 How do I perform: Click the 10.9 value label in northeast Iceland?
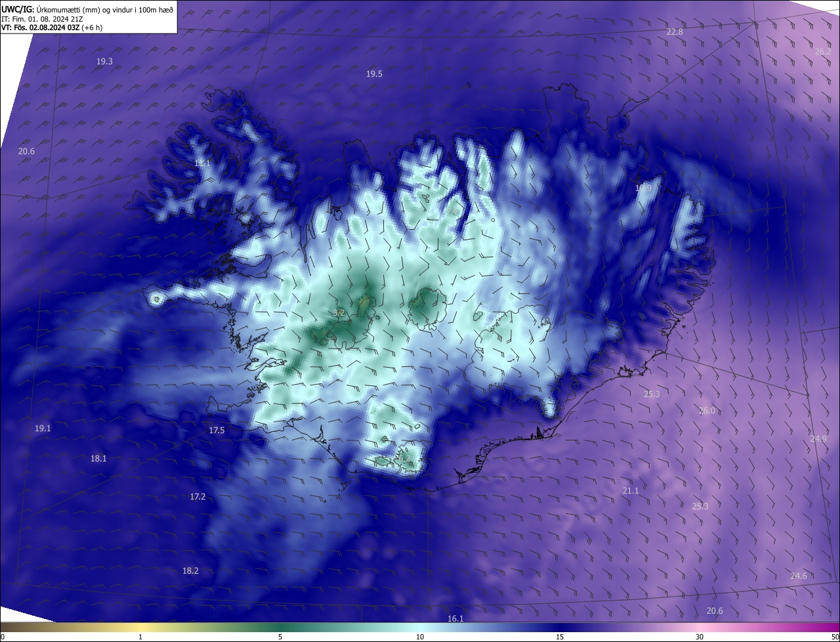643,188
